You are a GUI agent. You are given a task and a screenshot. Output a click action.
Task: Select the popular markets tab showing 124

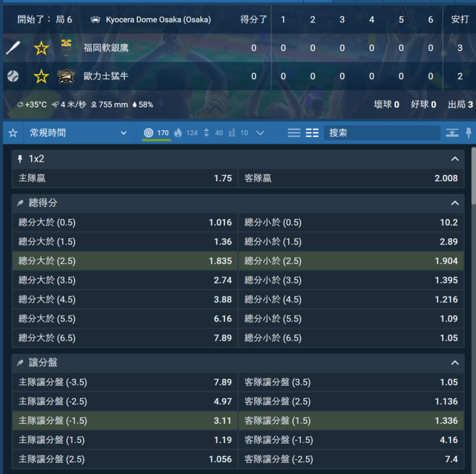click(x=186, y=133)
